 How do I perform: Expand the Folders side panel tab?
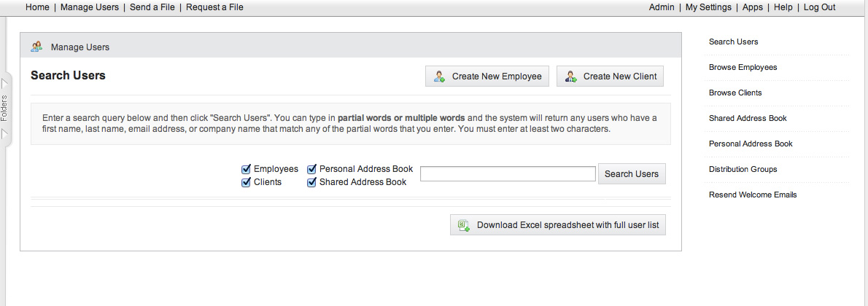(x=4, y=109)
